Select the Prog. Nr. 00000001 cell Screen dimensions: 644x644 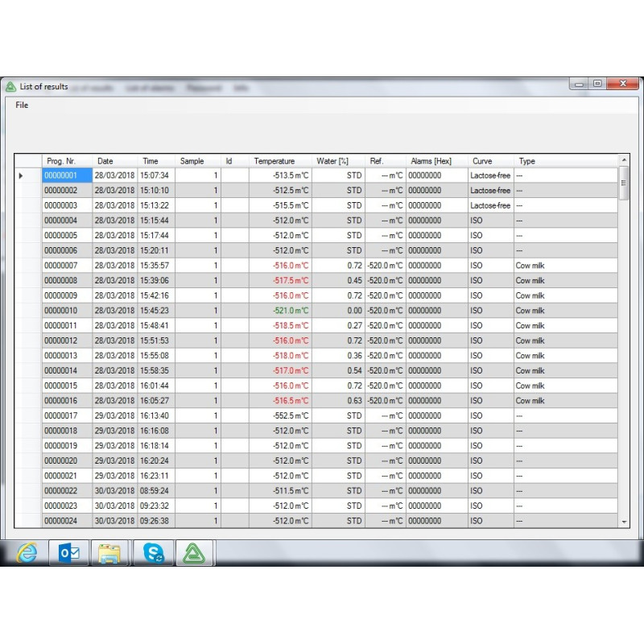click(62, 175)
